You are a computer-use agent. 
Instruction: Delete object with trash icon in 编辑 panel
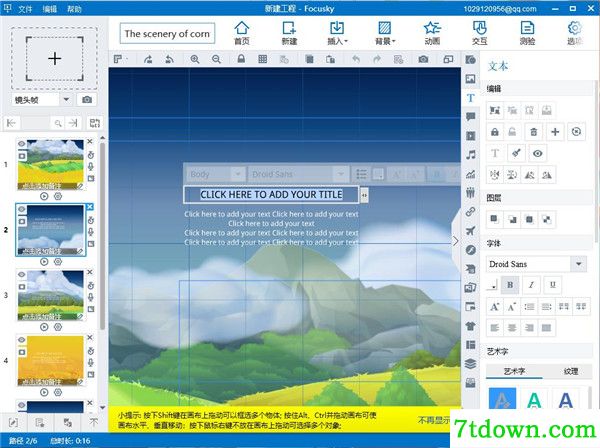tap(533, 132)
